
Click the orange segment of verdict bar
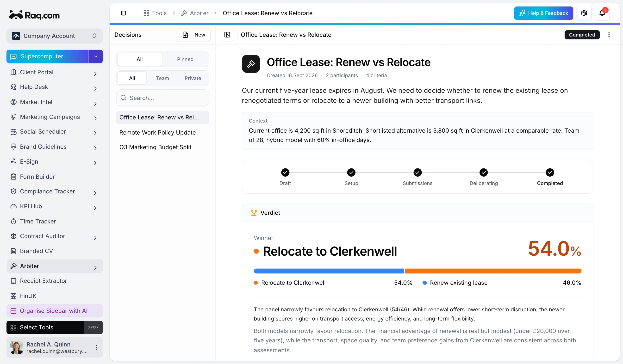493,271
